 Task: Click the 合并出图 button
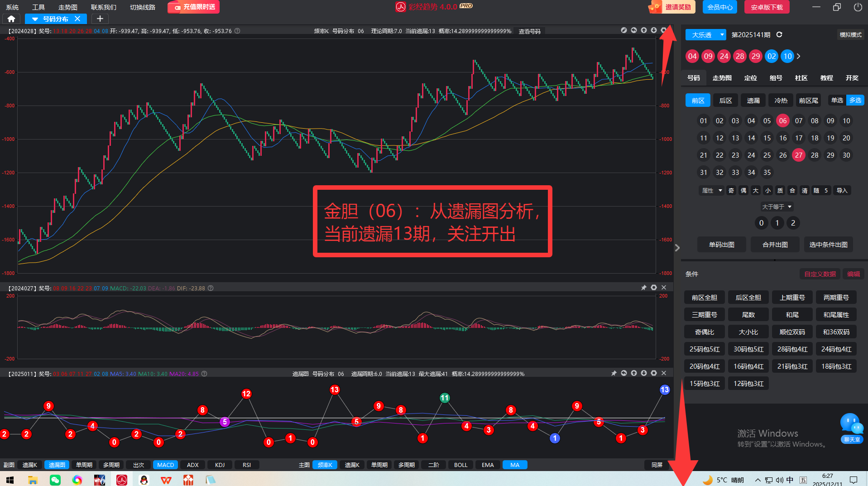(775, 245)
